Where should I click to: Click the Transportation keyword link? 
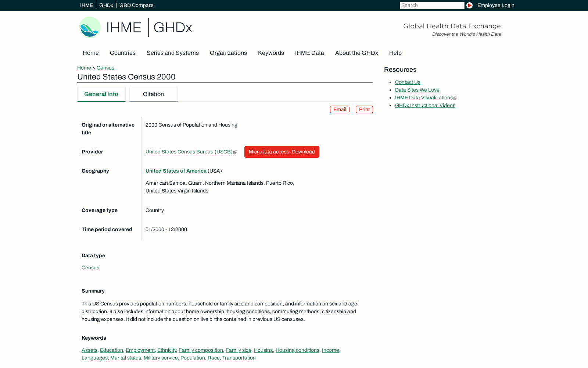pyautogui.click(x=239, y=358)
